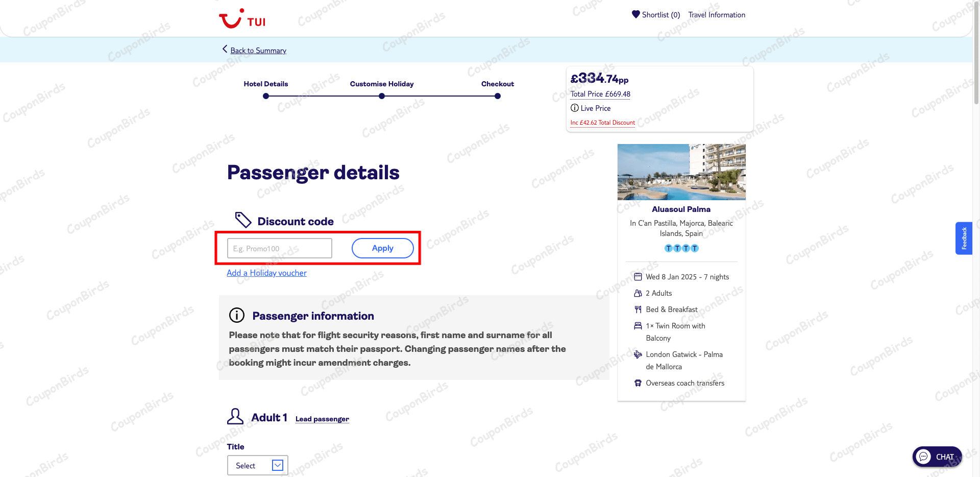Click the airplane icon near London Gatwick
The width and height of the screenshot is (980, 477).
638,354
